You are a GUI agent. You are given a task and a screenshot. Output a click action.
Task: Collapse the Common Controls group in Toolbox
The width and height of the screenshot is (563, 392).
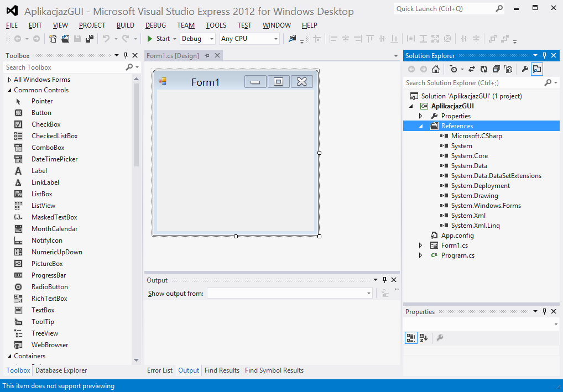[x=9, y=90]
